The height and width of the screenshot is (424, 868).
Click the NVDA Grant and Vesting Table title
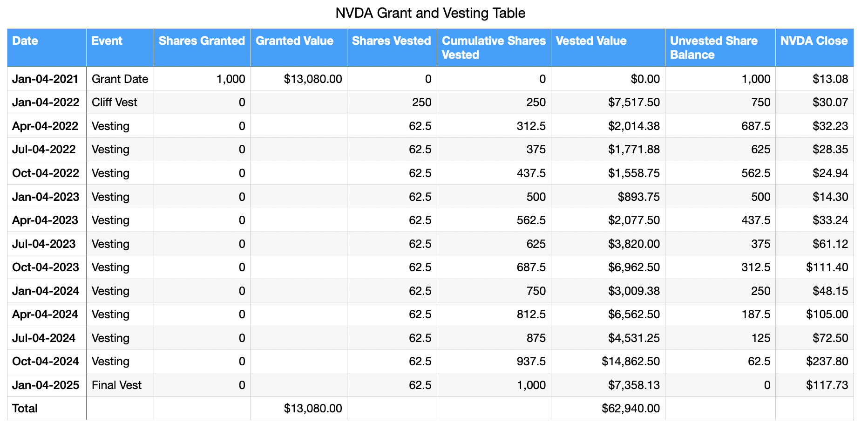[x=430, y=13]
